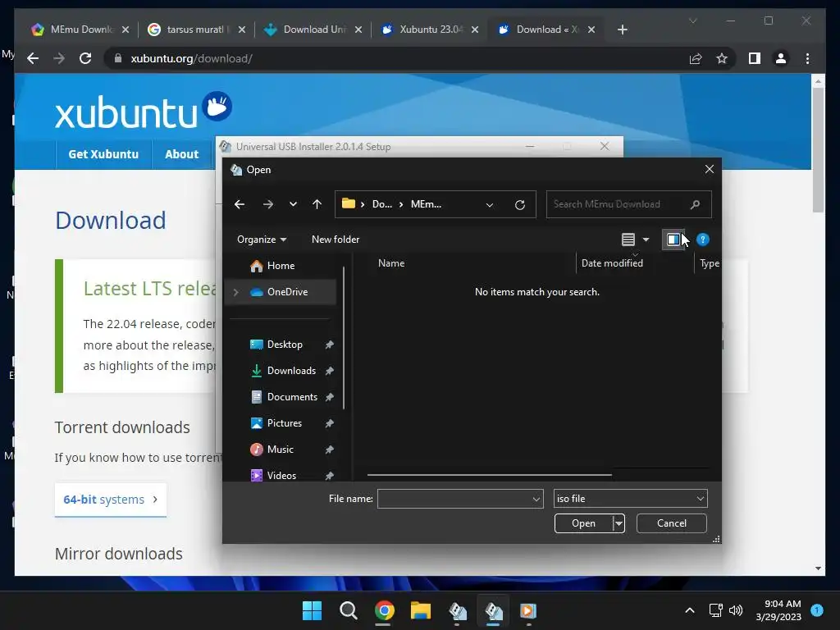
Task: Expand the Open button split arrow
Action: point(619,523)
